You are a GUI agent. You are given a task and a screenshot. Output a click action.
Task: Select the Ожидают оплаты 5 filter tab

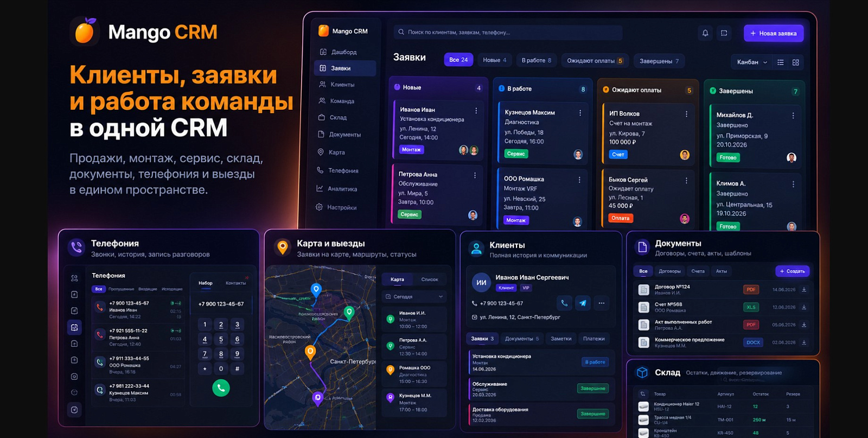coord(595,61)
